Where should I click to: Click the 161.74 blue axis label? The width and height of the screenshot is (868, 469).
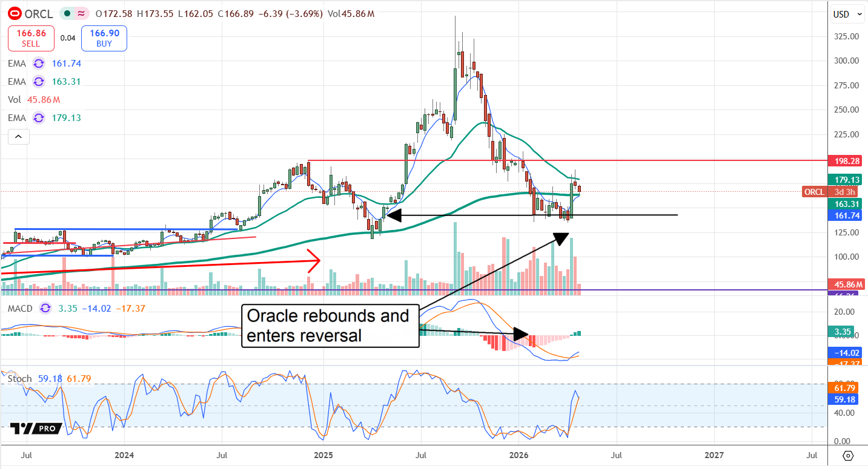tap(845, 215)
